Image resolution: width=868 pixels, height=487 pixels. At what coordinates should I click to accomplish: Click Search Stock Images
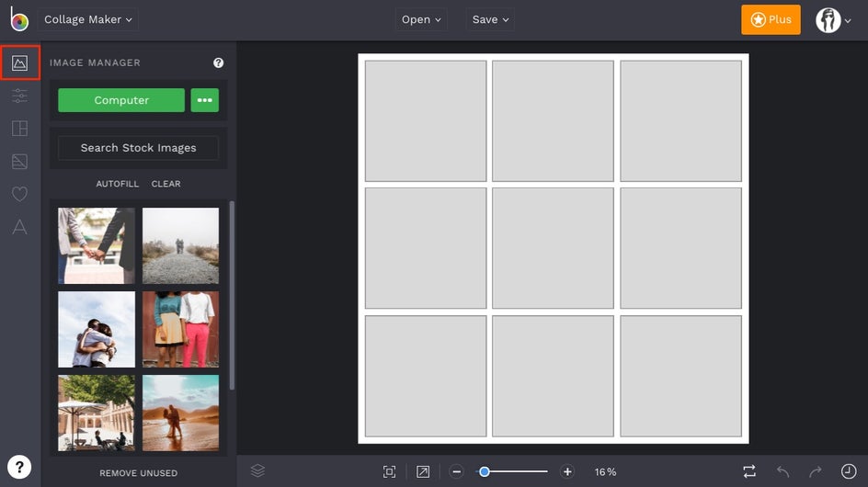tap(139, 148)
